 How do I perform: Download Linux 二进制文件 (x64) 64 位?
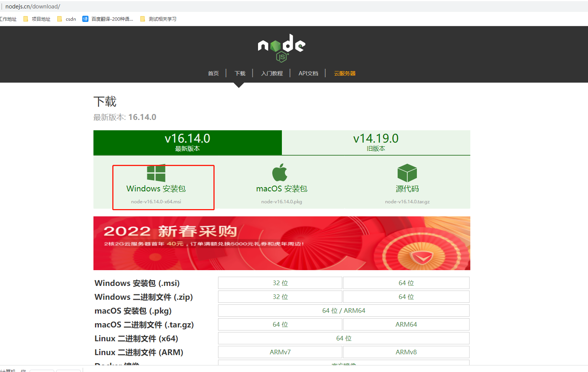(x=344, y=338)
